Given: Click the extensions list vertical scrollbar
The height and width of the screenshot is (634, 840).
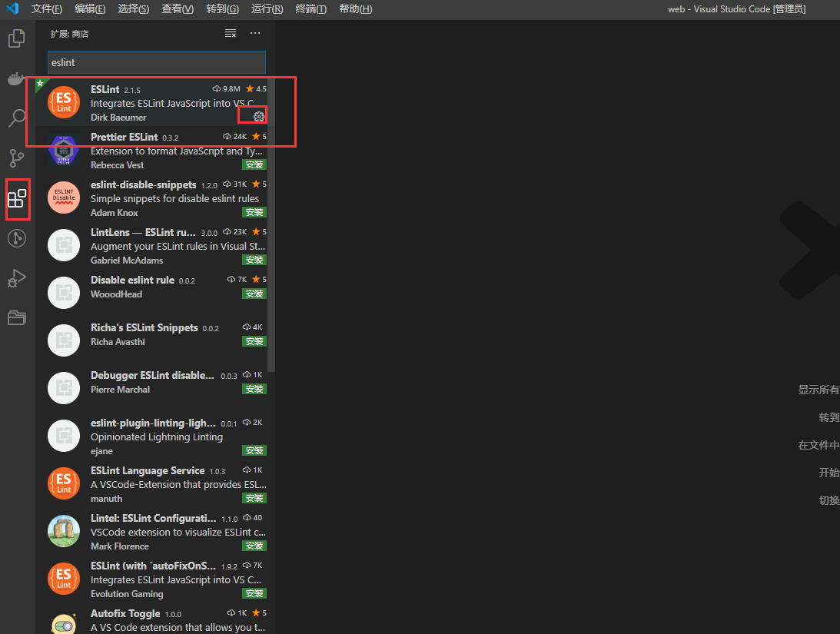Looking at the screenshot, I should (x=271, y=224).
